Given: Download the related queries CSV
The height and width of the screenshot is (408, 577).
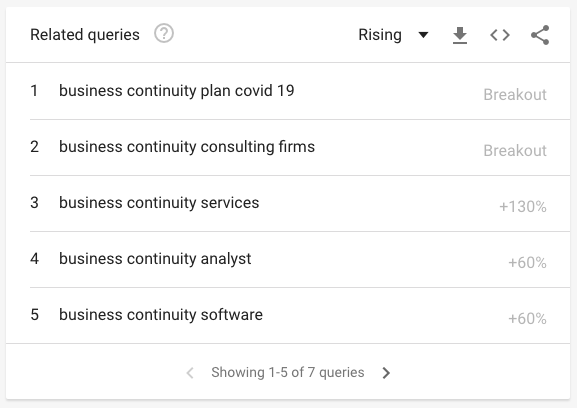Looking at the screenshot, I should click(x=460, y=35).
